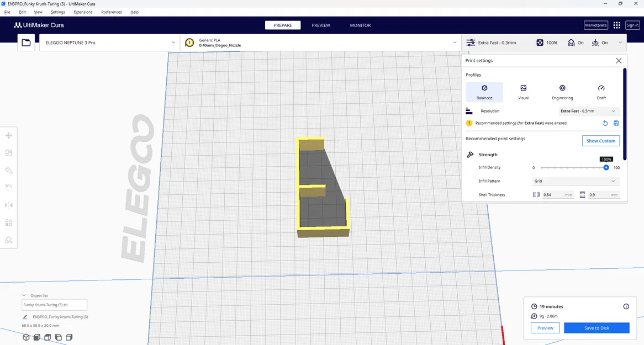Image resolution: width=644 pixels, height=345 pixels.
Task: Click the Show Custom button
Action: [x=600, y=141]
